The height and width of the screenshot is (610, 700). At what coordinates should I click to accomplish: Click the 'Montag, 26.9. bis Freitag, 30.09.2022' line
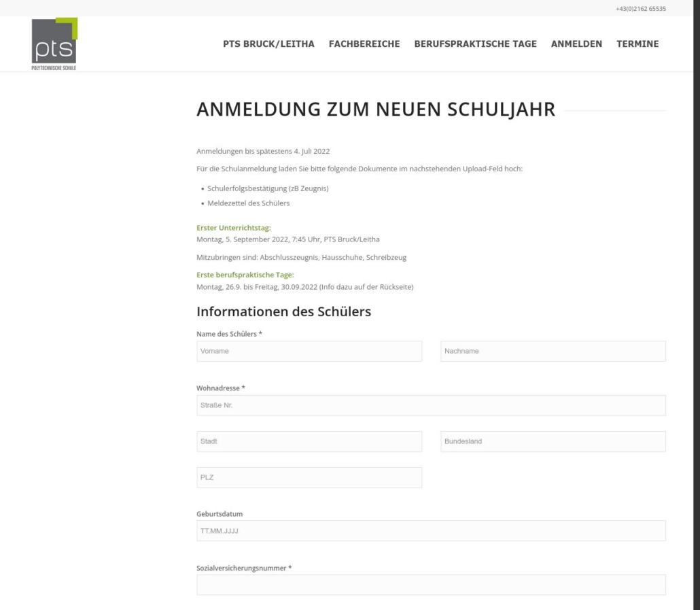pyautogui.click(x=305, y=287)
